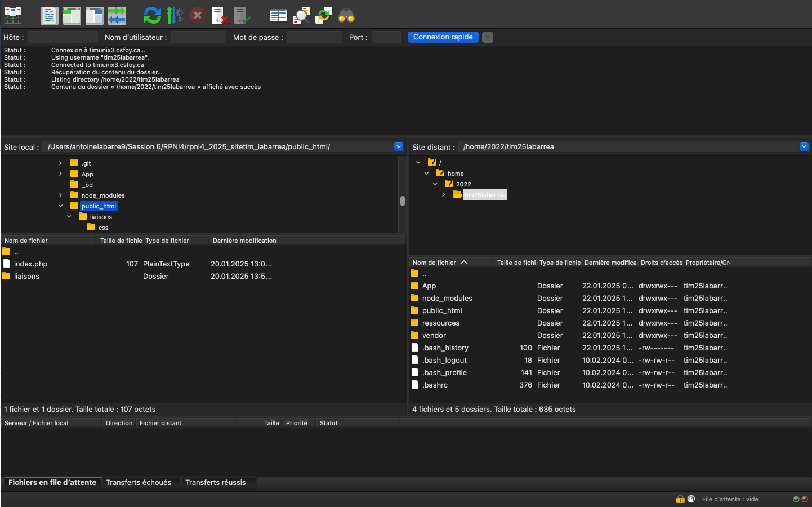812x507 pixels.
Task: Switch to Transferts réussis tab
Action: pos(215,483)
